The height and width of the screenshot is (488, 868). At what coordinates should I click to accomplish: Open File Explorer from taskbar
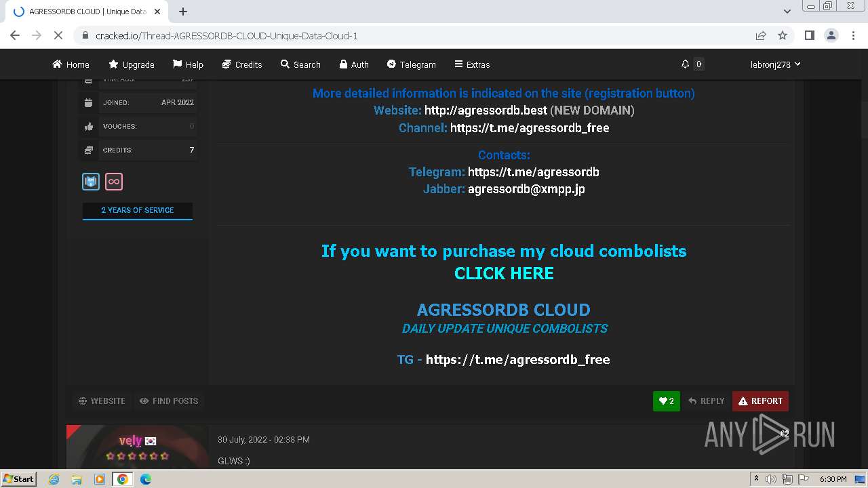click(x=77, y=479)
